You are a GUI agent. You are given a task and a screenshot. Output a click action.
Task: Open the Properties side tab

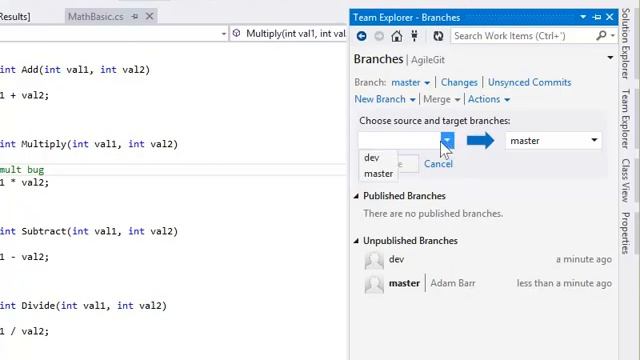point(625,233)
